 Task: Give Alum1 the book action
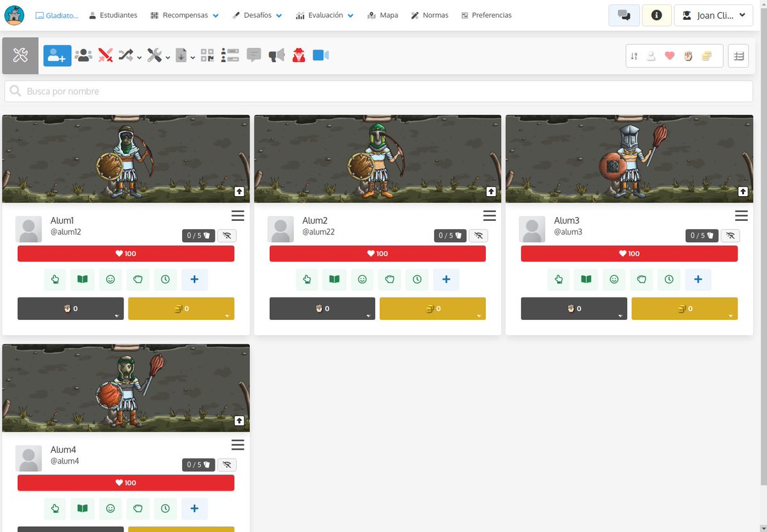(82, 279)
